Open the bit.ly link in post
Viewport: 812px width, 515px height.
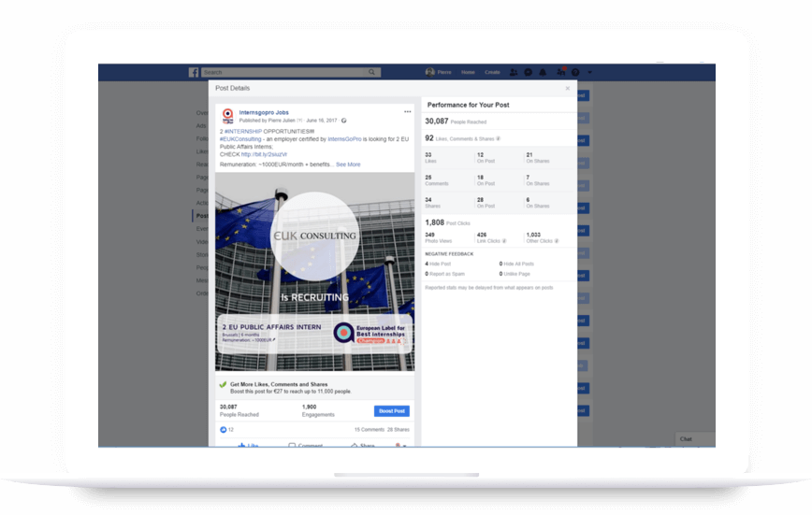(264, 154)
